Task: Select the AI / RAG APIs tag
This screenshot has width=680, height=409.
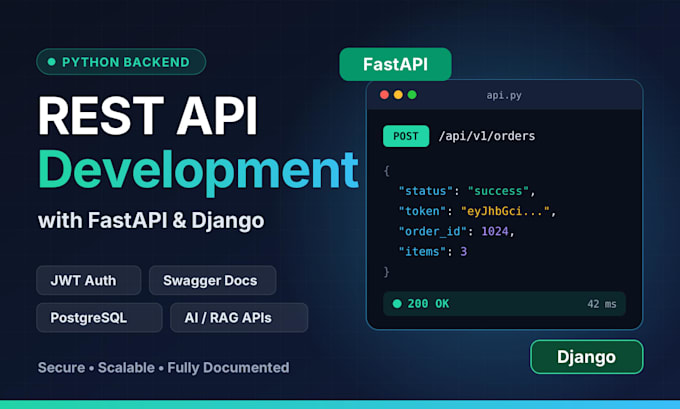Action: tap(239, 318)
